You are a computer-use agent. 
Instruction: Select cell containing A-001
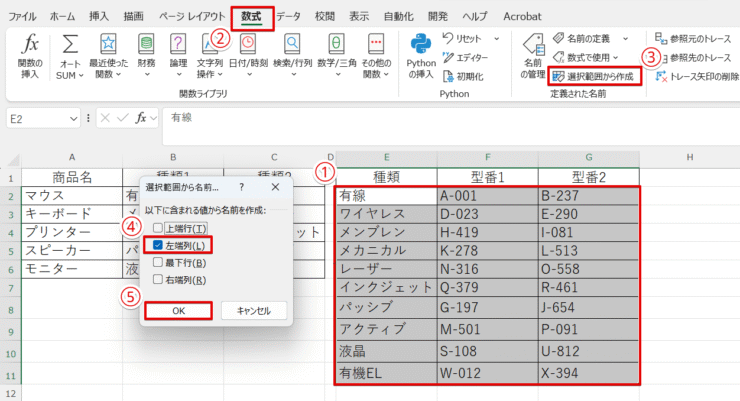click(488, 196)
